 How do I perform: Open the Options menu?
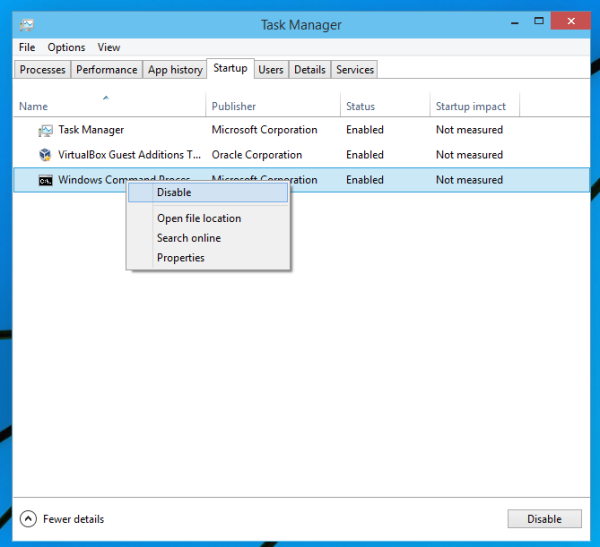(66, 47)
